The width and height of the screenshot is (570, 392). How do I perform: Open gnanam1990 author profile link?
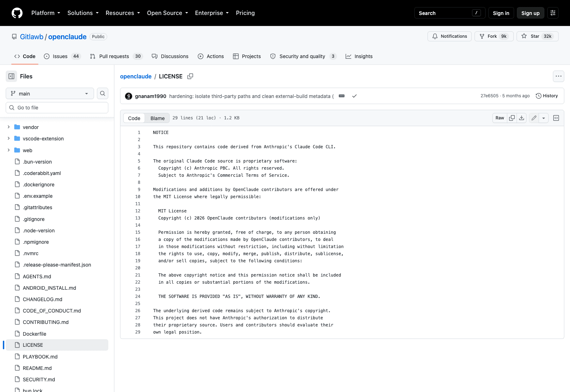[151, 96]
